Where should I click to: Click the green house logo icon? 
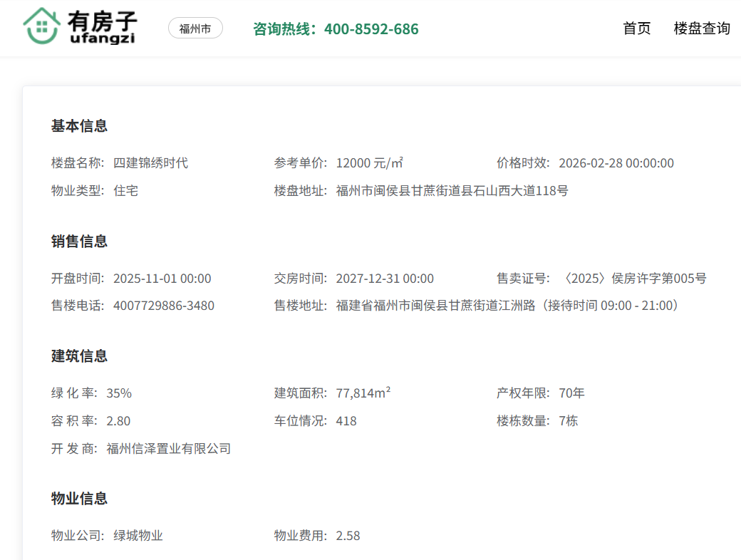(x=41, y=27)
